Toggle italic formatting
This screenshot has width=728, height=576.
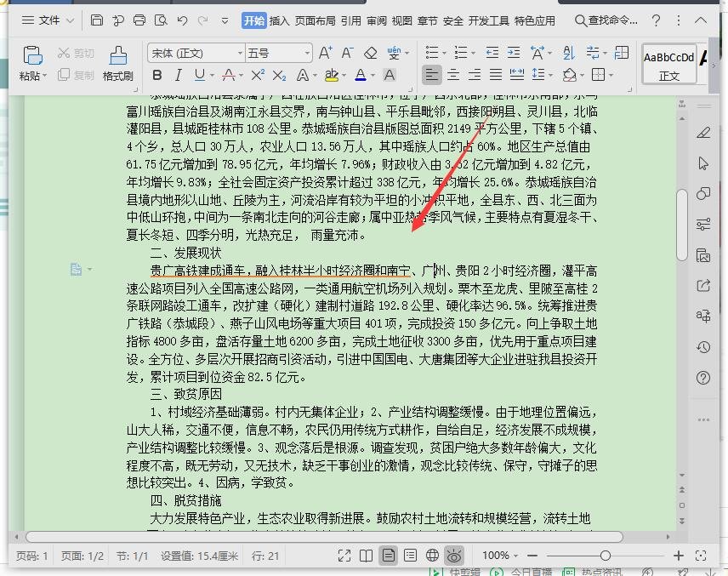180,76
